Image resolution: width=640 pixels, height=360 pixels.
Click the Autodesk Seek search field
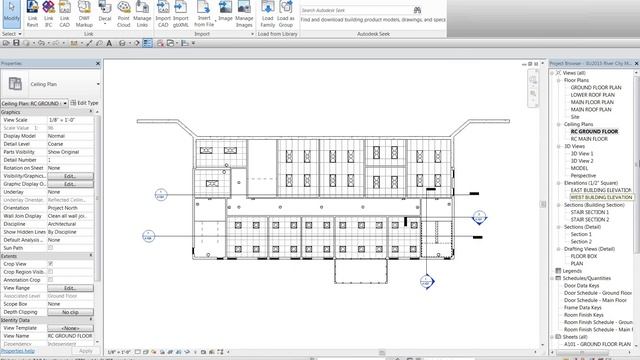pyautogui.click(x=356, y=10)
